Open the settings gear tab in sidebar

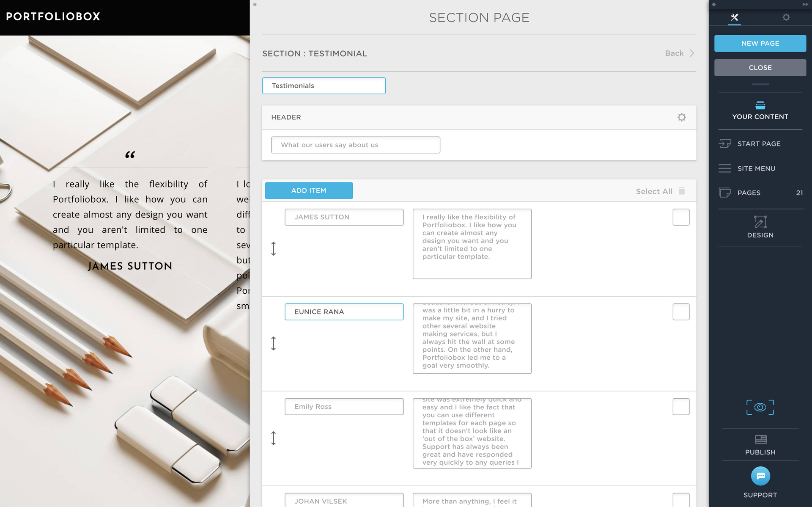tap(786, 17)
